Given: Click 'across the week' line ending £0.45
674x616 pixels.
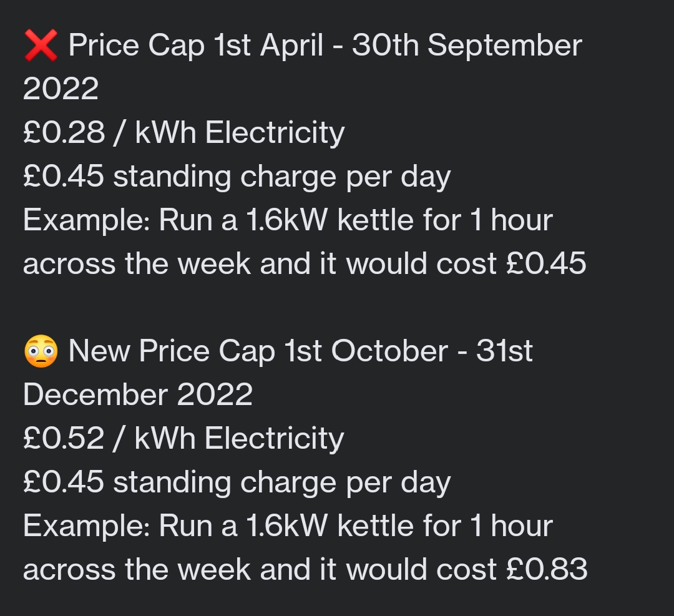Looking at the screenshot, I should click(x=305, y=263).
